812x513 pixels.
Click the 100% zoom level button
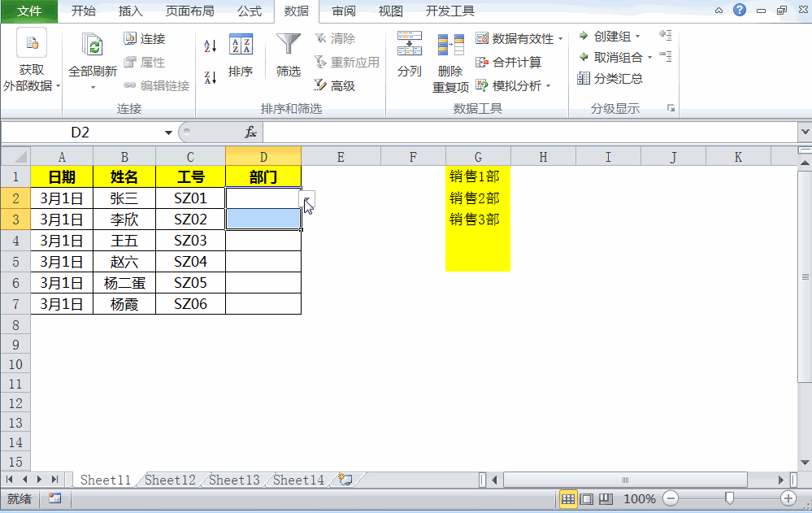639,499
